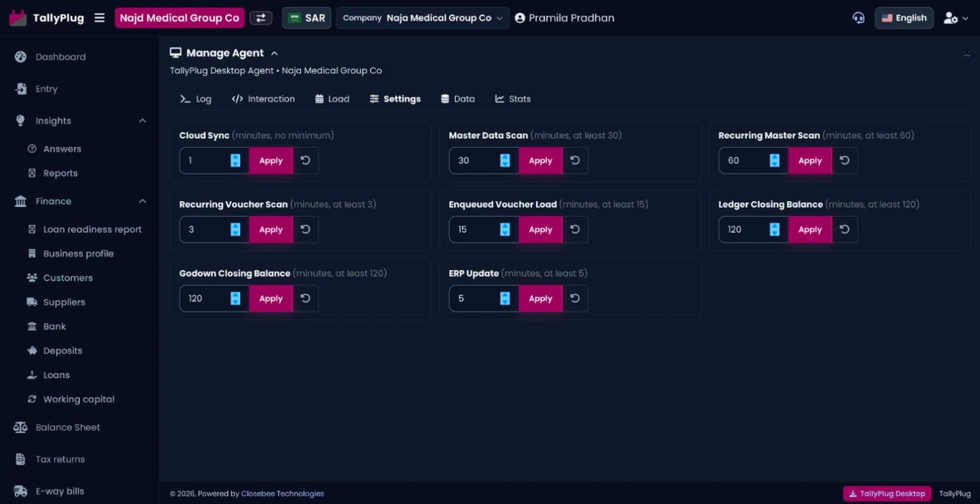This screenshot has height=504, width=980.
Task: Click the Working capital refresh icon
Action: pos(32,399)
